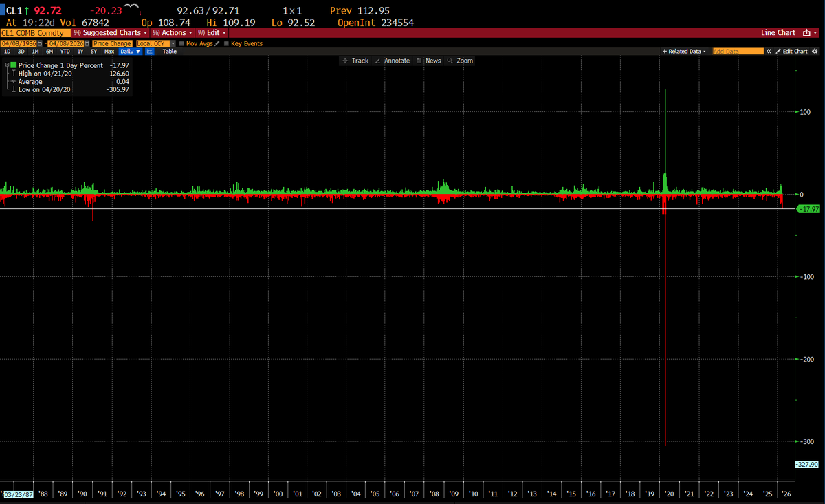The image size is (825, 504).
Task: Click the Lo 92.52 header value
Action: (293, 23)
